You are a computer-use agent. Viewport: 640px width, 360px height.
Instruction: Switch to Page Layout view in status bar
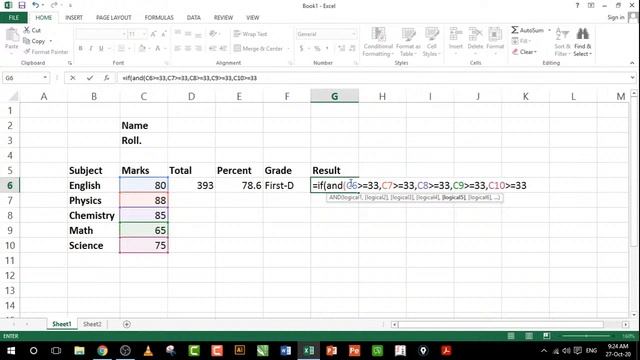[x=529, y=336]
